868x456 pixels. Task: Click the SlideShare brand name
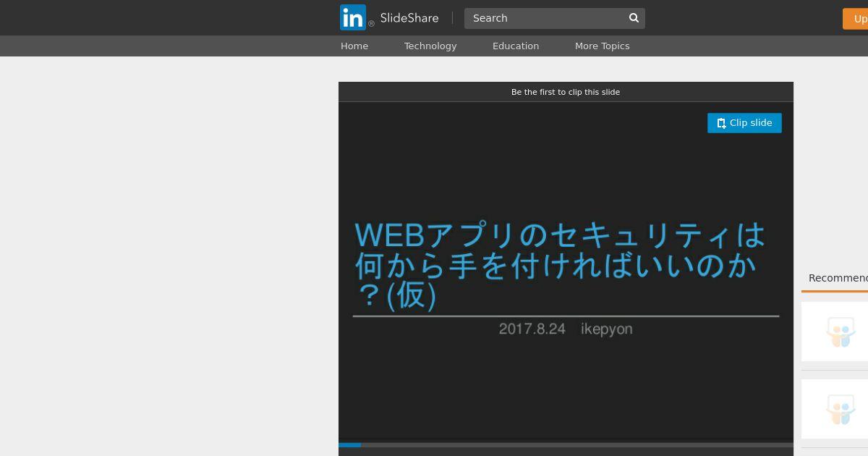coord(409,18)
